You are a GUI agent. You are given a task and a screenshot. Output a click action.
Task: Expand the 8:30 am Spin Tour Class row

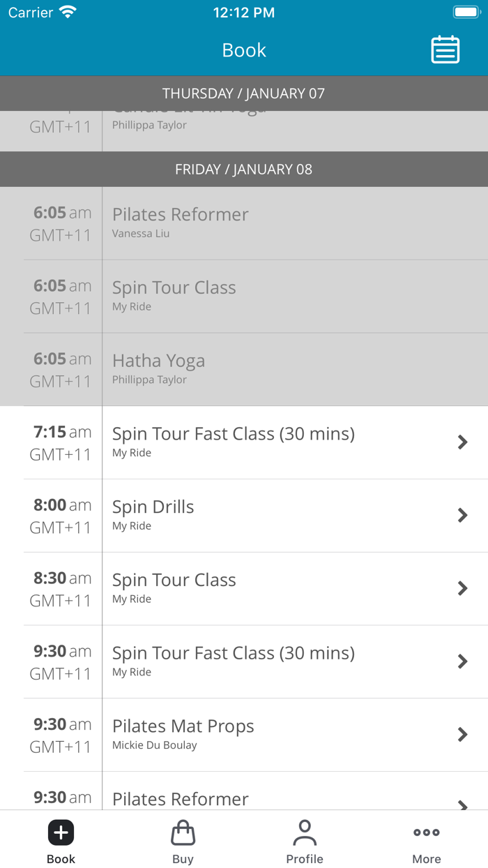[x=462, y=588]
